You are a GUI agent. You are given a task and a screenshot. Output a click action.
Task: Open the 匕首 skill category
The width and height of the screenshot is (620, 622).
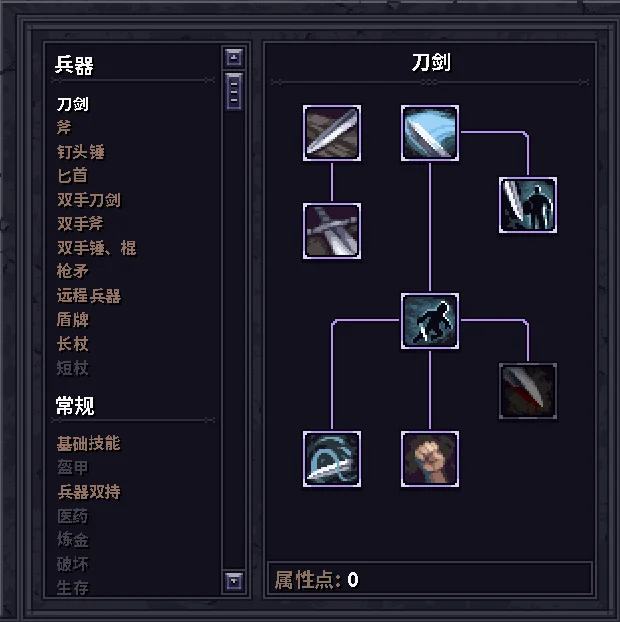[x=72, y=176]
